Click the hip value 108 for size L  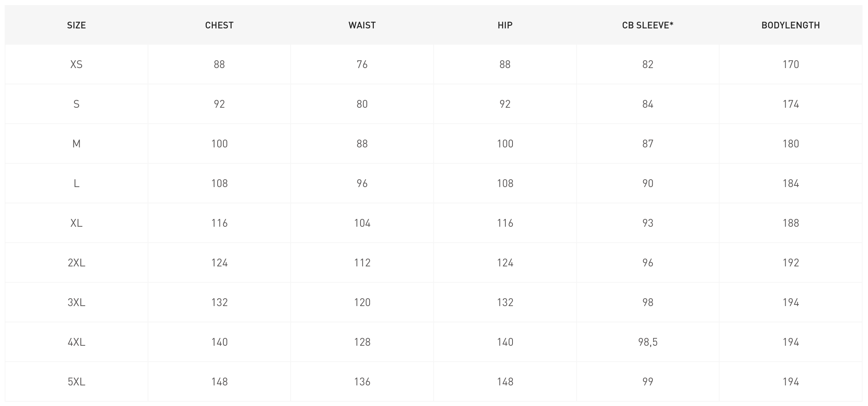(505, 184)
